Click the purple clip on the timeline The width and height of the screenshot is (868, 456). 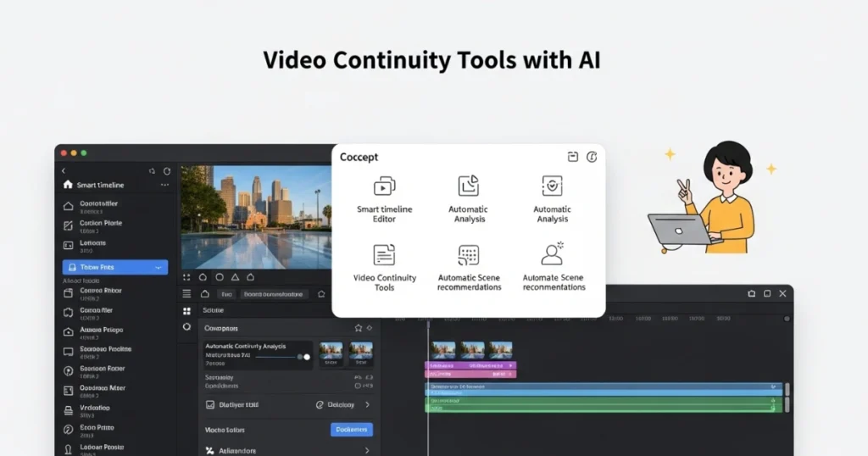(x=470, y=365)
